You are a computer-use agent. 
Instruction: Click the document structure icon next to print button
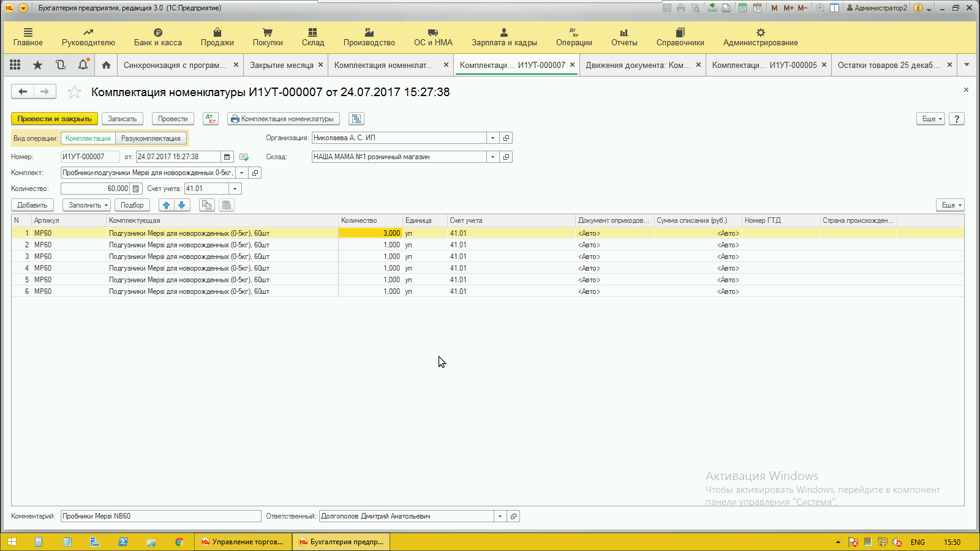(x=356, y=119)
